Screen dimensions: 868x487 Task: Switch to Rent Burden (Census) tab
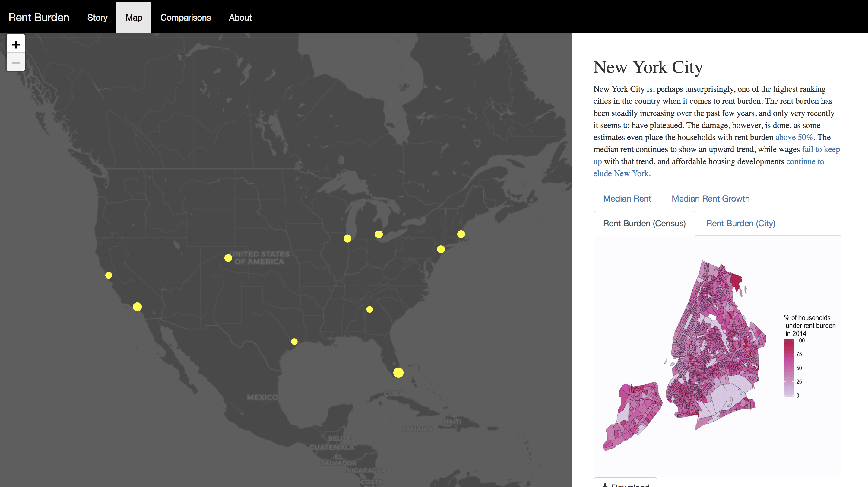pyautogui.click(x=643, y=224)
